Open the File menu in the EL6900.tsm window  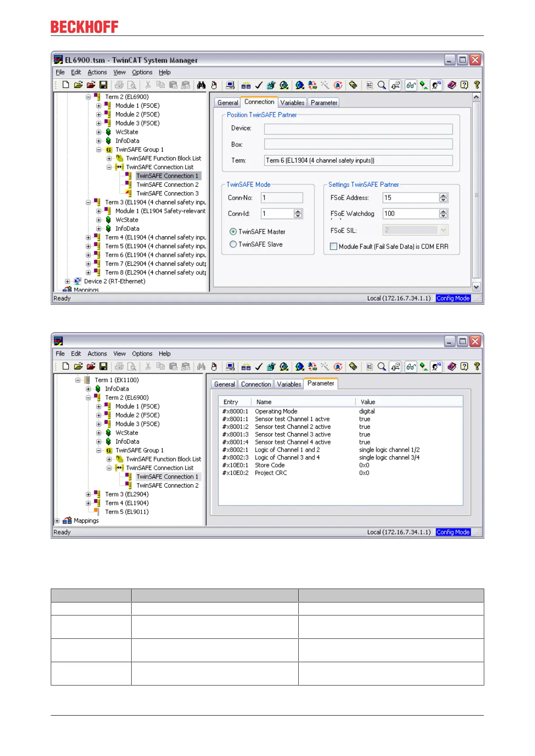(60, 72)
